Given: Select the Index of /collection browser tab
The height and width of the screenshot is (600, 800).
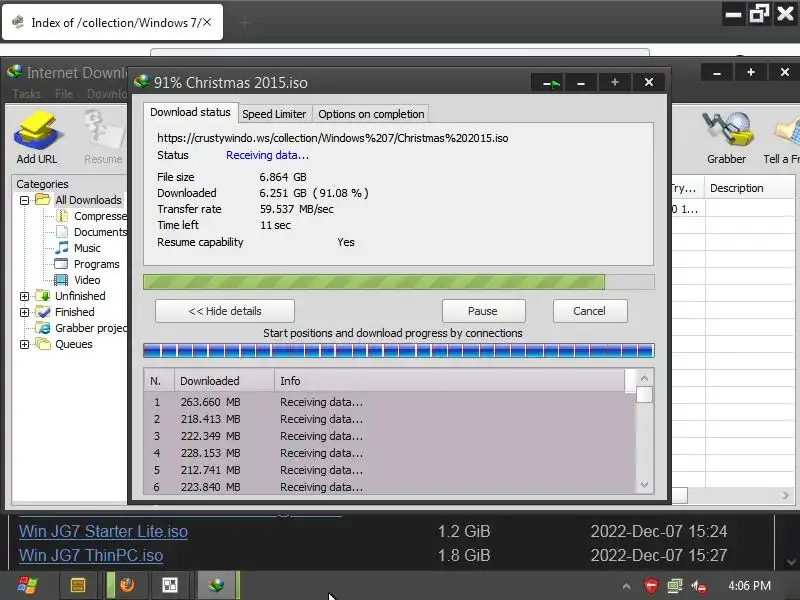Looking at the screenshot, I should (x=112, y=22).
